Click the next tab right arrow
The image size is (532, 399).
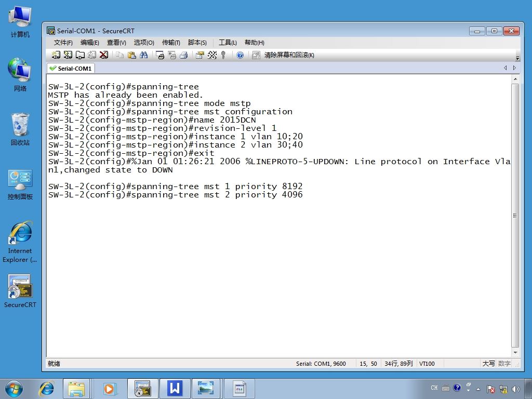(x=514, y=68)
